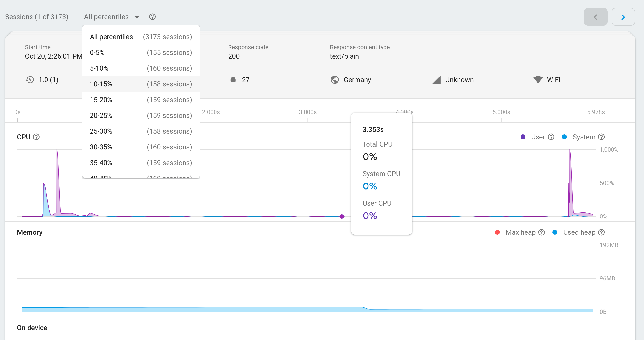The image size is (644, 340).
Task: Click the OS version 27 text
Action: click(x=246, y=80)
